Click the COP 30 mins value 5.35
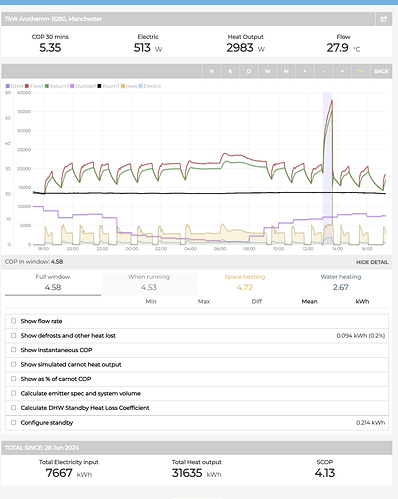 (50, 48)
